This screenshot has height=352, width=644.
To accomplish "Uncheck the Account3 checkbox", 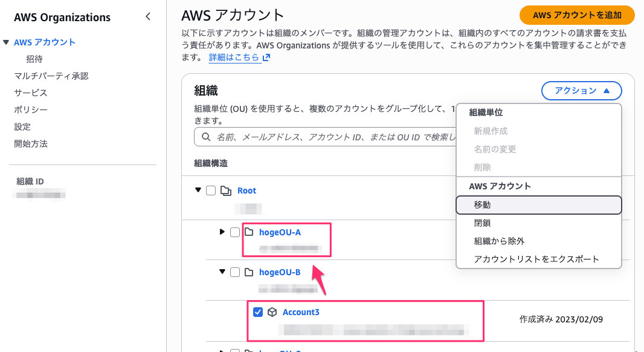I will (x=258, y=312).
